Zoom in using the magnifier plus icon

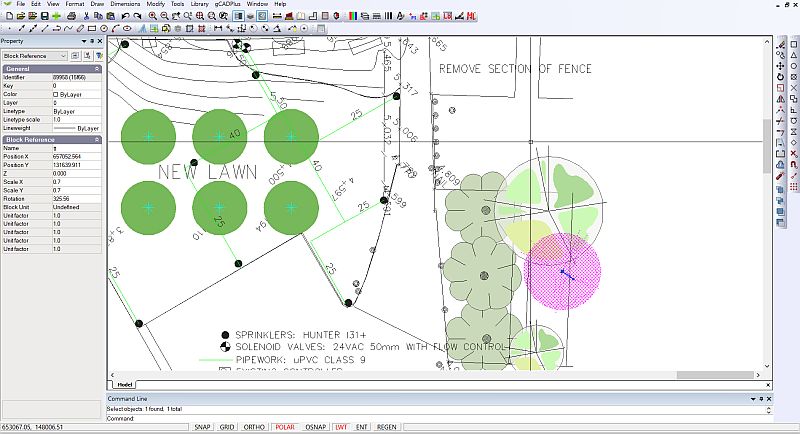[152, 16]
